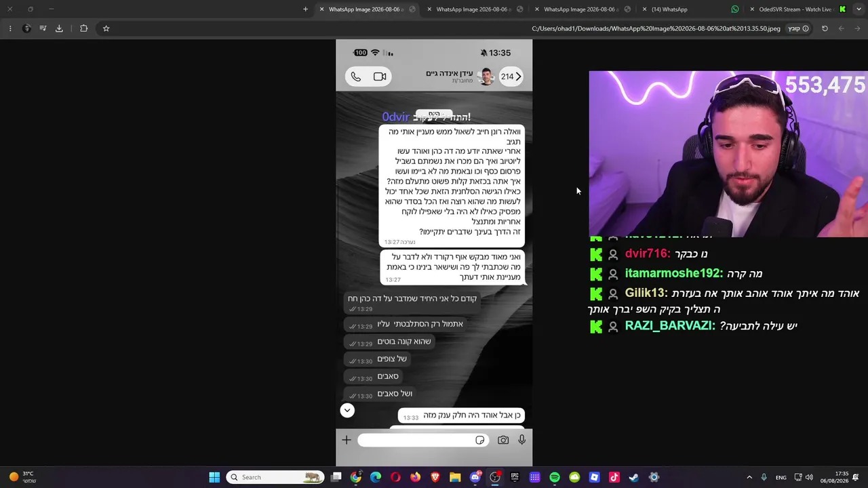Open the browser three-dot menu
Viewport: 868px width, 488px height.
click(10, 28)
